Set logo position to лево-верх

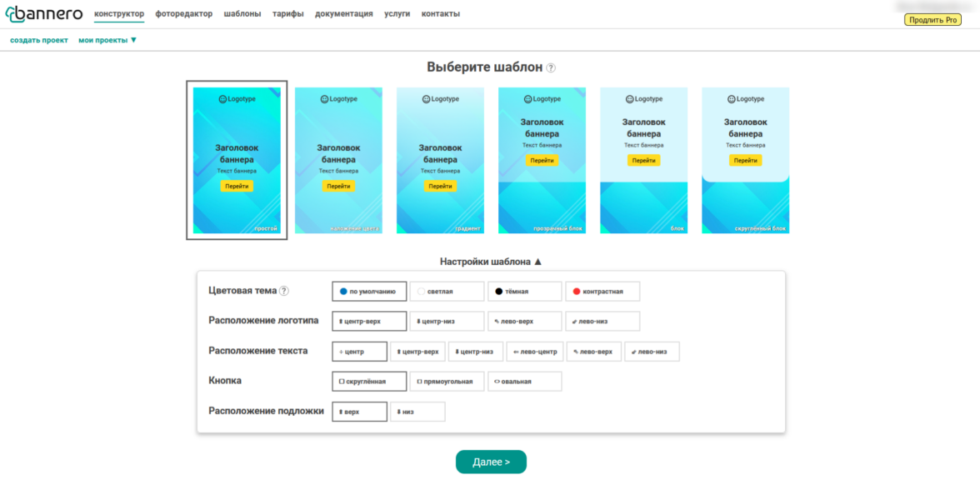[x=525, y=322]
